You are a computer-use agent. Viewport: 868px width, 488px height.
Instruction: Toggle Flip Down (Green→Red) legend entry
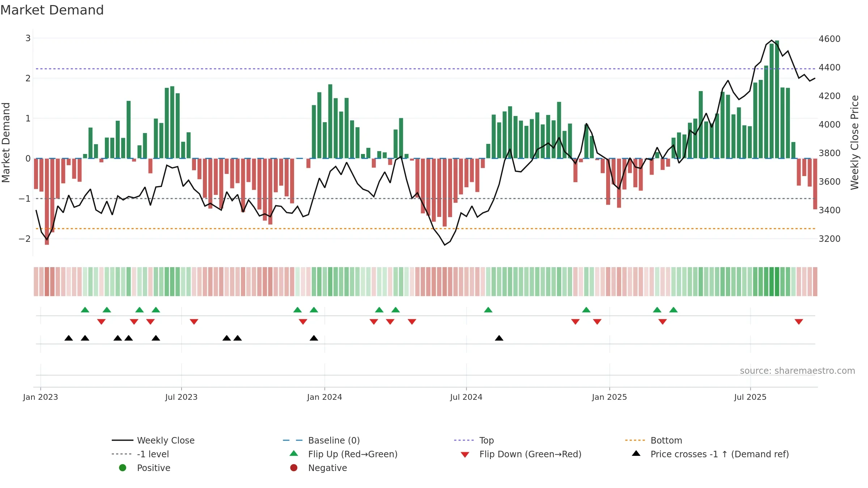(521, 454)
